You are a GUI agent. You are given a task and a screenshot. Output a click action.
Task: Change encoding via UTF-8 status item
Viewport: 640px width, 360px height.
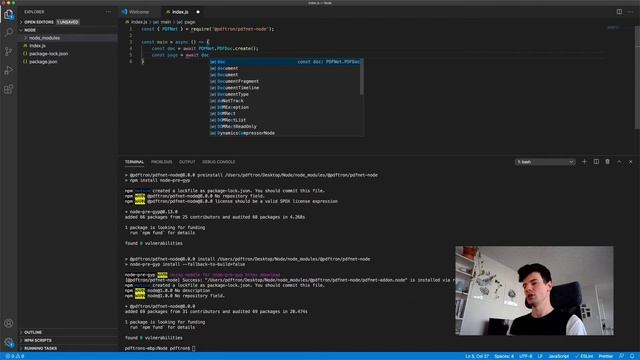(525, 356)
